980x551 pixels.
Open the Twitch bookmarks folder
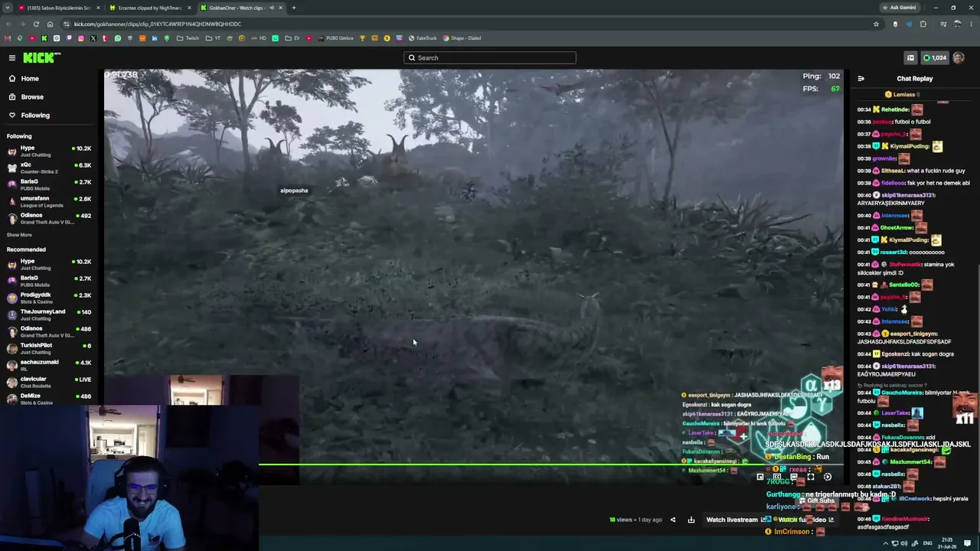188,38
